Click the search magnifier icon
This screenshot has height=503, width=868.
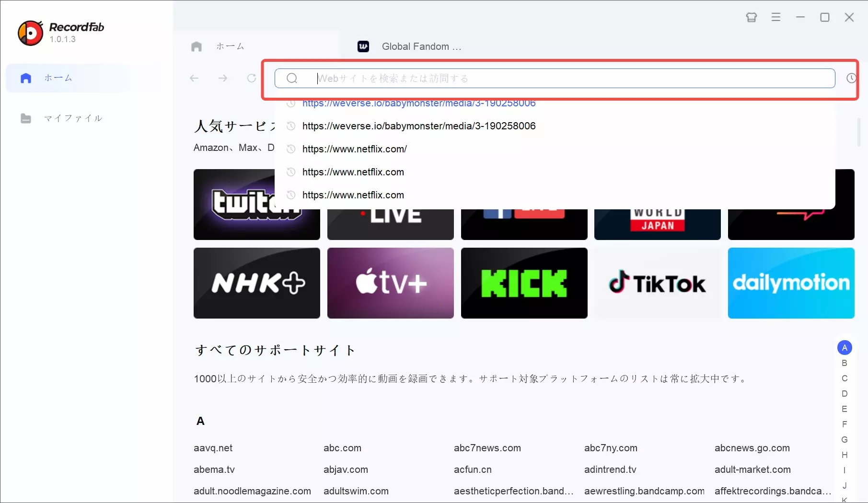coord(292,78)
